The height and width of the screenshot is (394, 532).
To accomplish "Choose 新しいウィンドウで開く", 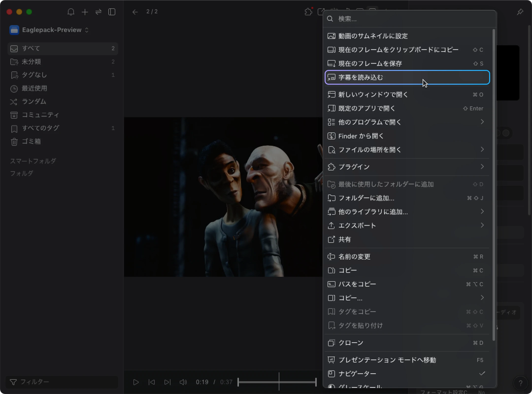I will [x=407, y=95].
